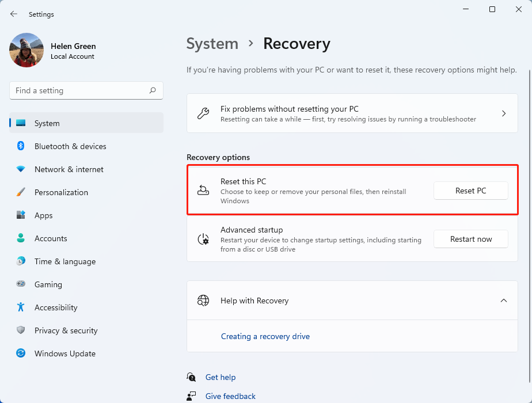Screen dimensions: 532x403
Task: Open Fix problems chevron arrow
Action: [504, 113]
